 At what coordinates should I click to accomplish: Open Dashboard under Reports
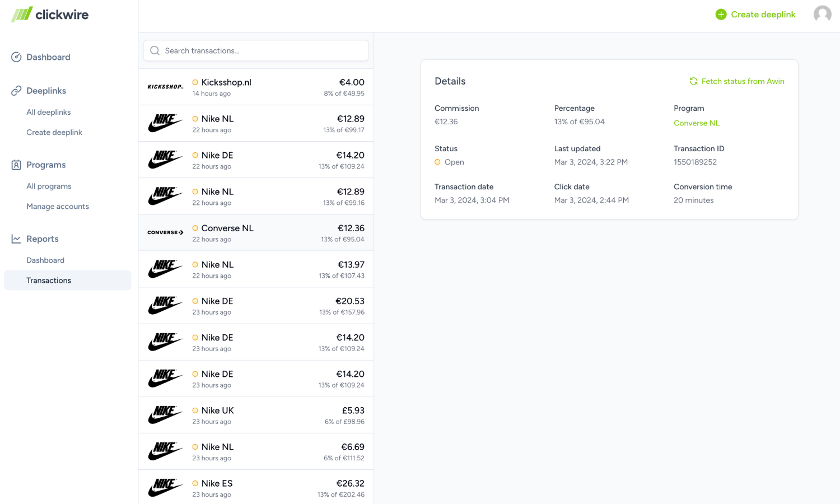pos(45,260)
